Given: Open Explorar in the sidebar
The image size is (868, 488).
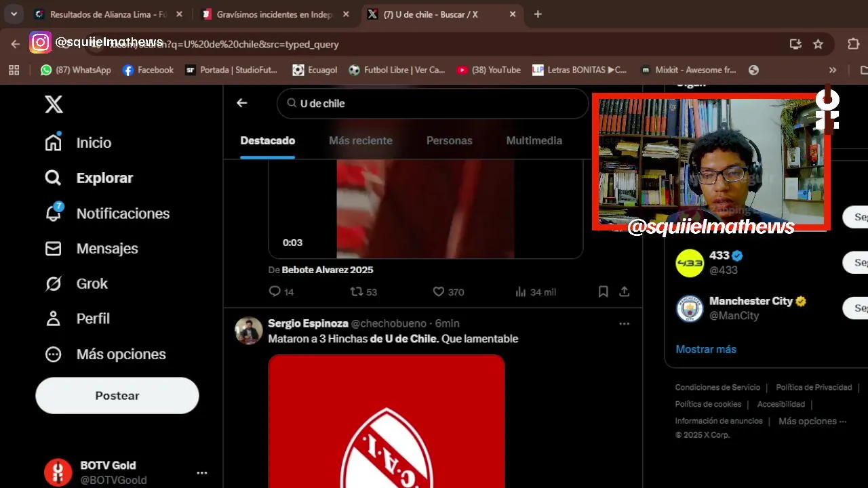Looking at the screenshot, I should [88, 178].
